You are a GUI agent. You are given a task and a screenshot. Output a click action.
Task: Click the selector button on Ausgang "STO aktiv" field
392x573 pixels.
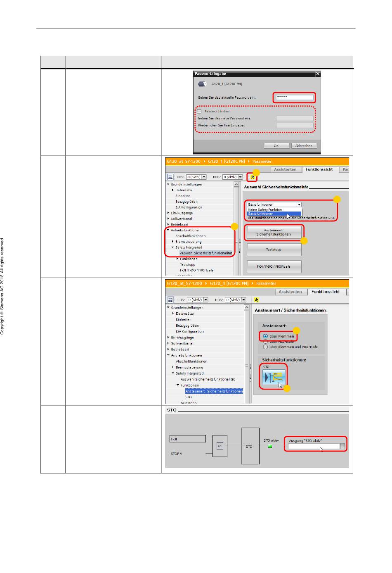[x=342, y=446]
